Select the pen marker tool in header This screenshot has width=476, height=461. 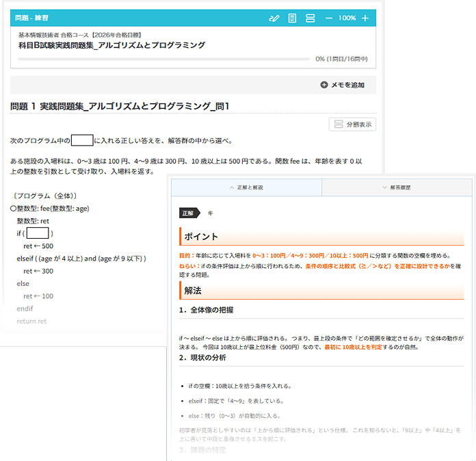click(x=274, y=18)
